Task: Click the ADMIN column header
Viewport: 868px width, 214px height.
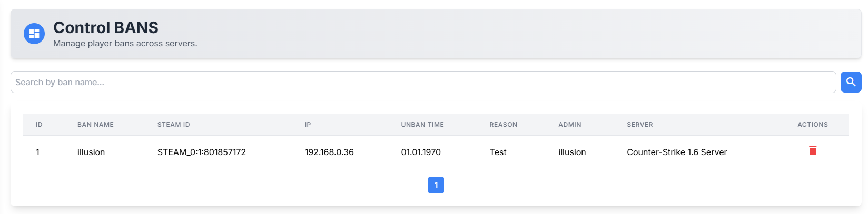Action: pos(569,125)
